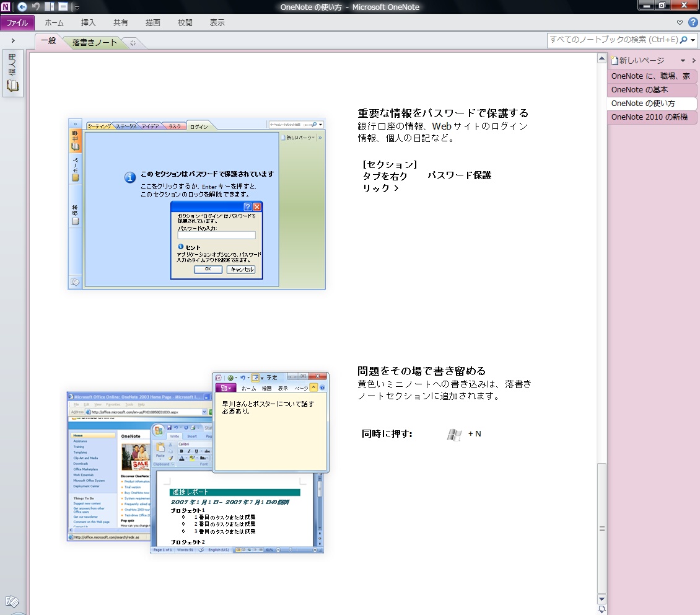Switch to 落書きノート section tab

94,42
